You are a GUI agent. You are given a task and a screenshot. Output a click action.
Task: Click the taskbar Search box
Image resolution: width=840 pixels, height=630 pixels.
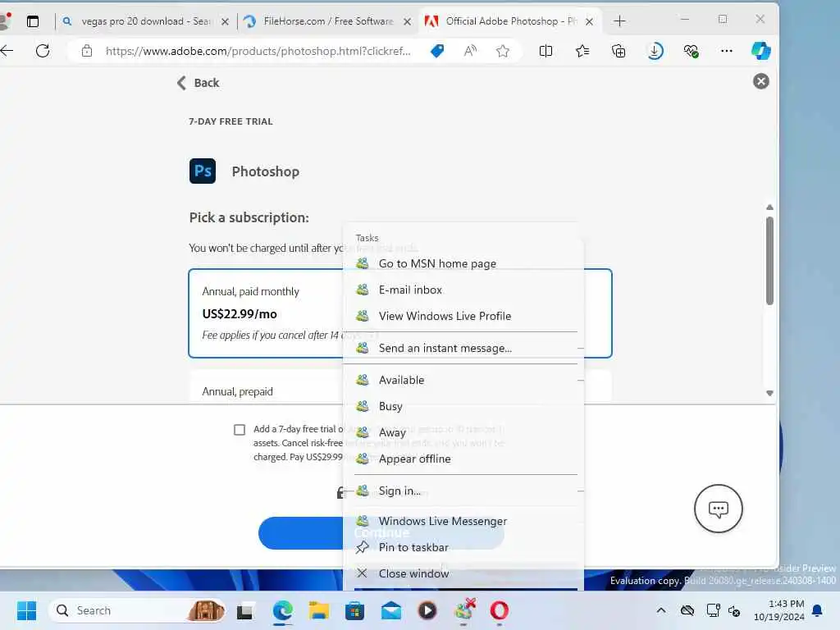point(137,610)
